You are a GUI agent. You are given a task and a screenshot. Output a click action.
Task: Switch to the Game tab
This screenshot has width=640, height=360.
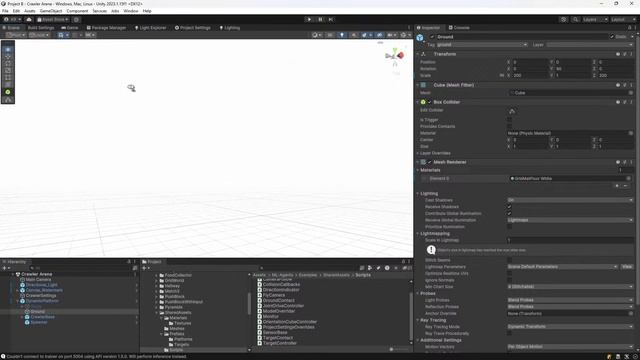[69, 28]
